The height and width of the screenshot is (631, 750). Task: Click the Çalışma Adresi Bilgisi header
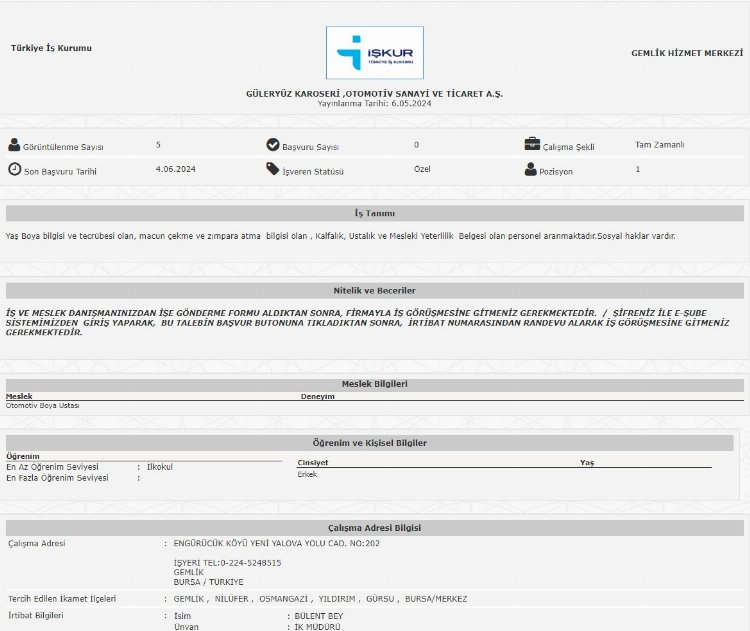pyautogui.click(x=375, y=528)
